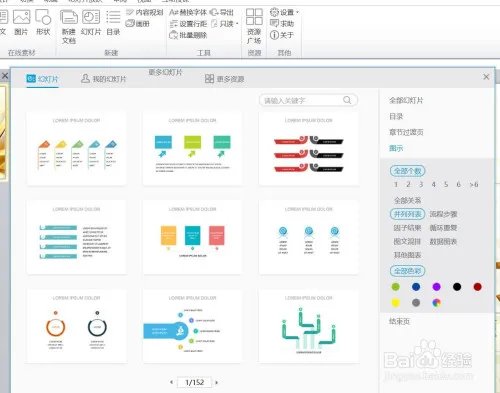Select the 全部幻灯片 category

coord(406,100)
